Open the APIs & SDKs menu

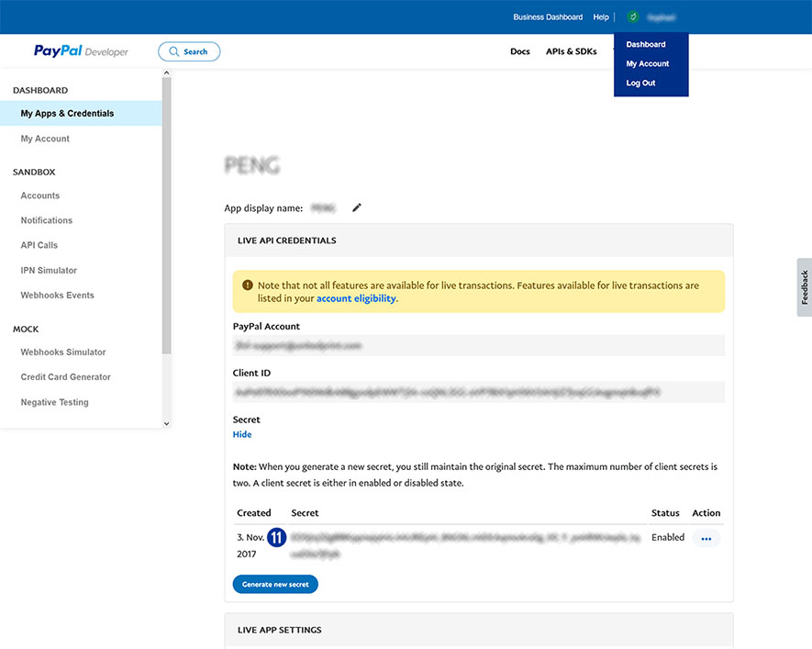[571, 51]
